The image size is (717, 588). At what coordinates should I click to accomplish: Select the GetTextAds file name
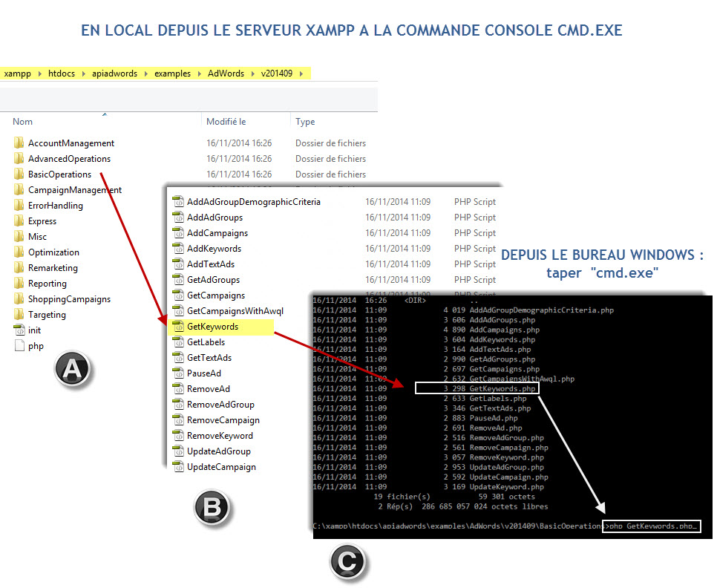pyautogui.click(x=209, y=358)
